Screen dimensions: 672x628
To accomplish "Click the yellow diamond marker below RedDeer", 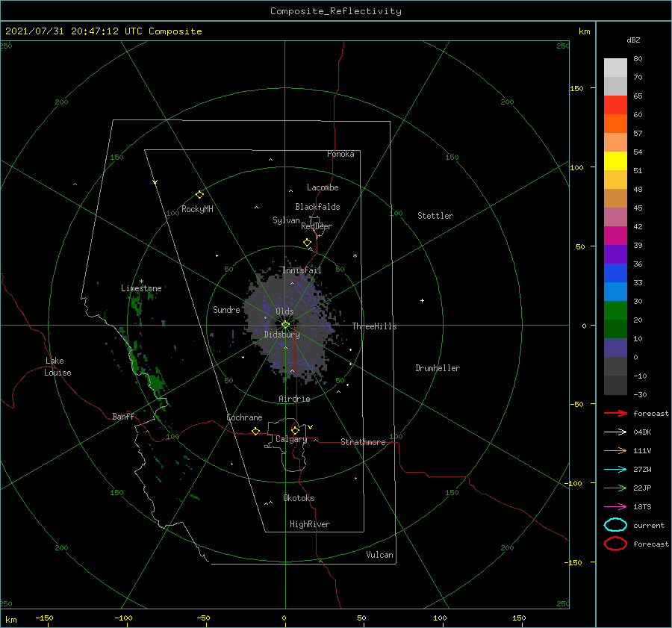I will click(x=308, y=243).
